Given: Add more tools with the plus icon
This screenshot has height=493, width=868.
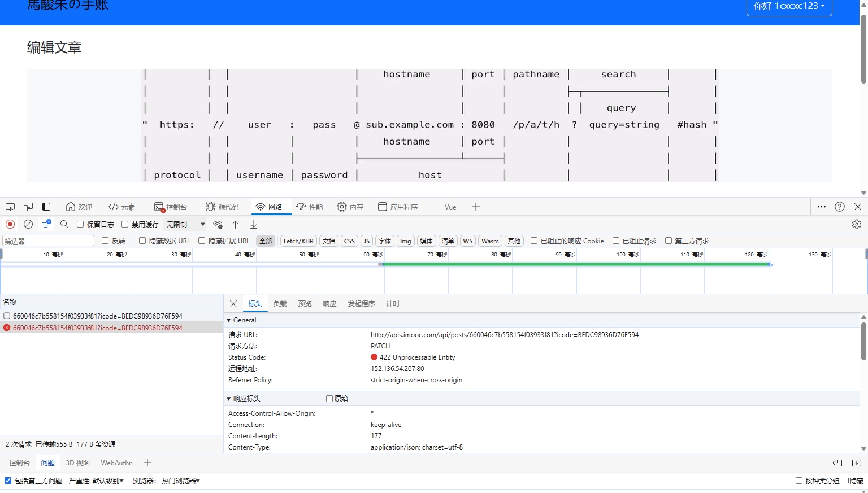Looking at the screenshot, I should coord(476,207).
